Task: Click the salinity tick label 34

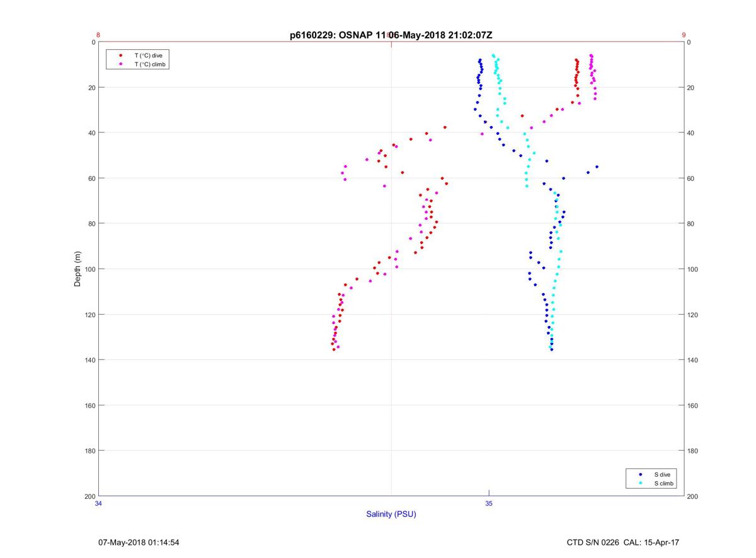Action: click(98, 503)
